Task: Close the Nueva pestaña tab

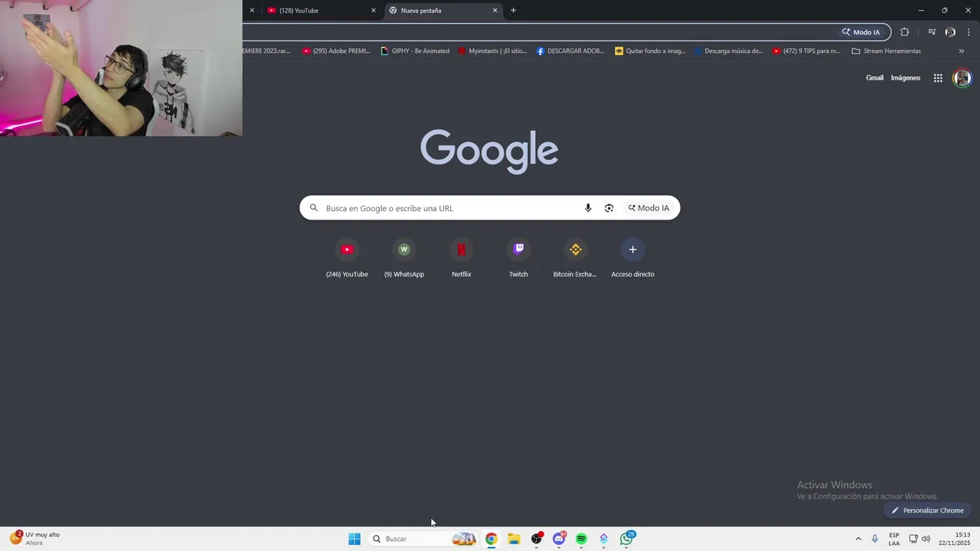Action: 495,11
